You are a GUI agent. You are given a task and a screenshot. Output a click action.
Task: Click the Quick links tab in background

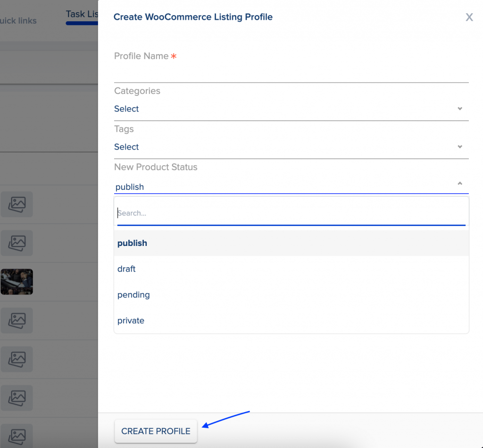pos(18,21)
